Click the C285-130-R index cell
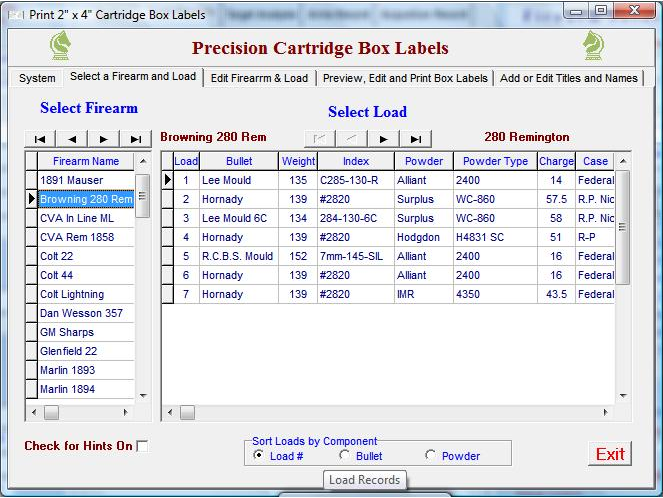This screenshot has width=663, height=498. coord(356,180)
